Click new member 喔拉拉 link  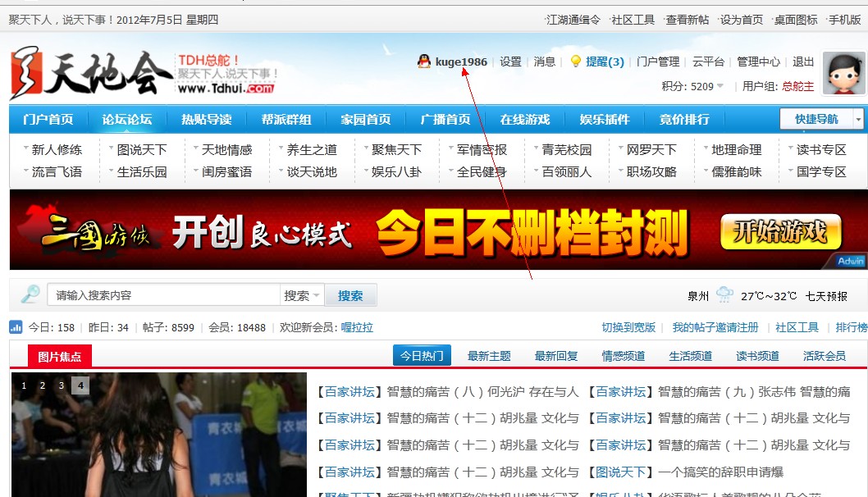357,328
